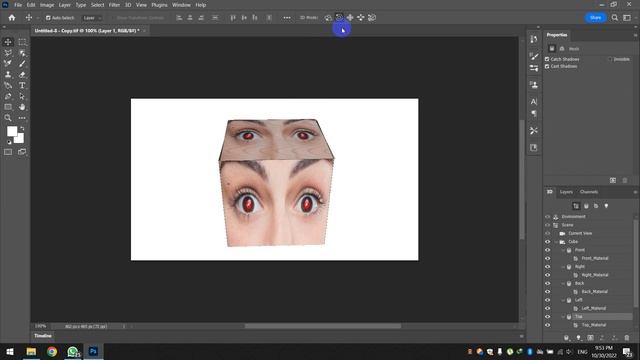Collapse the Top mesh tree node
Screen dimensions: 640x360
point(563,317)
